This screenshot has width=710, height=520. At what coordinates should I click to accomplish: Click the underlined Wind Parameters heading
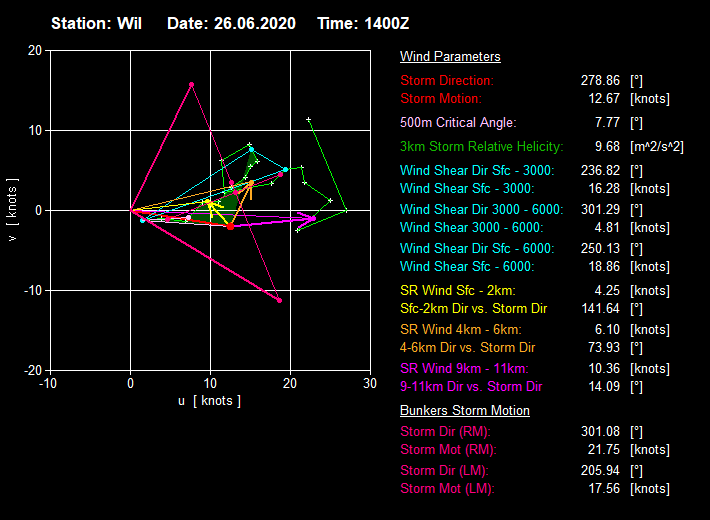click(450, 57)
